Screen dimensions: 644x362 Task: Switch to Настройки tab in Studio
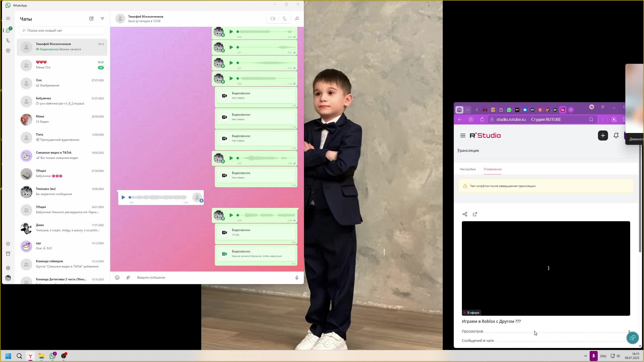[467, 169]
